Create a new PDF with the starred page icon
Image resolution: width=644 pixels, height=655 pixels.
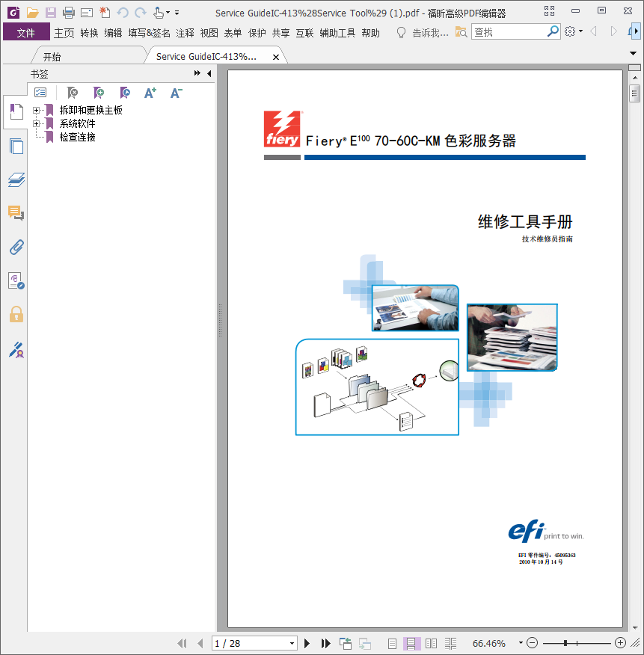click(105, 13)
